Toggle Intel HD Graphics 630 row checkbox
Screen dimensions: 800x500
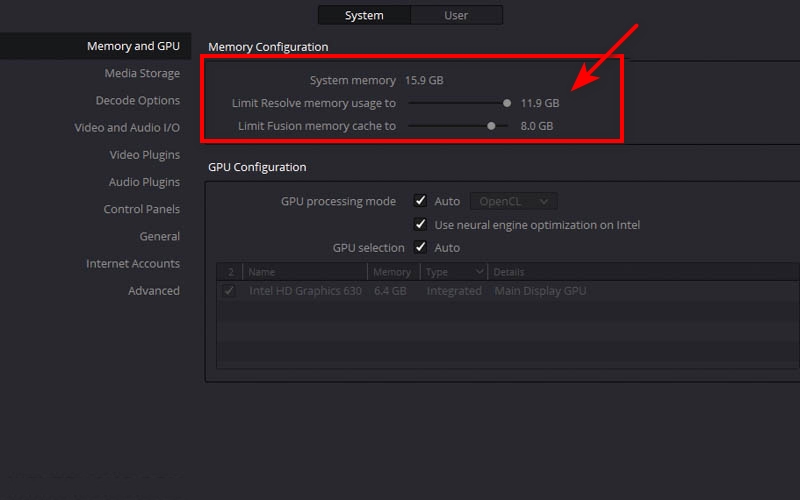(x=229, y=291)
